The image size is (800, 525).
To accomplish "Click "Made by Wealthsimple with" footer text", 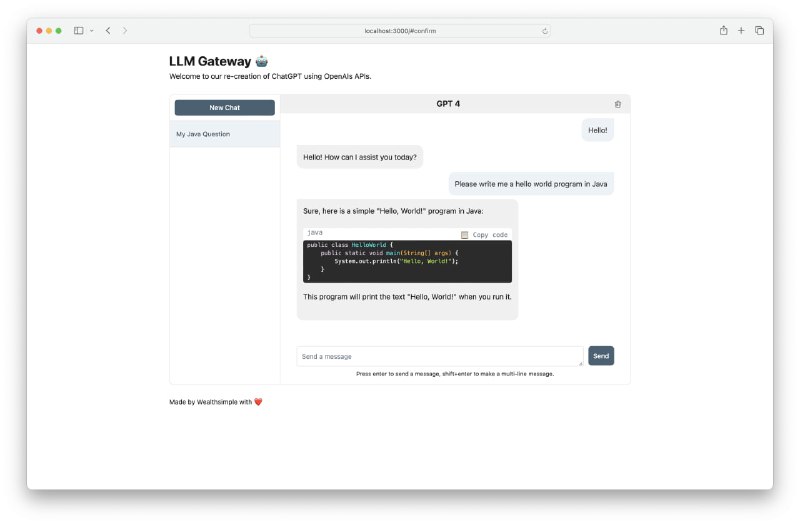I will click(x=211, y=402).
